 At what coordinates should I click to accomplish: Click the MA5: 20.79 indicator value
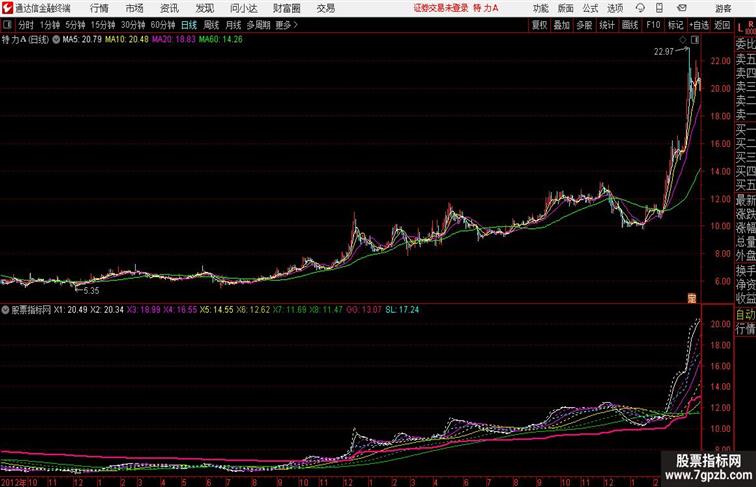click(82, 40)
